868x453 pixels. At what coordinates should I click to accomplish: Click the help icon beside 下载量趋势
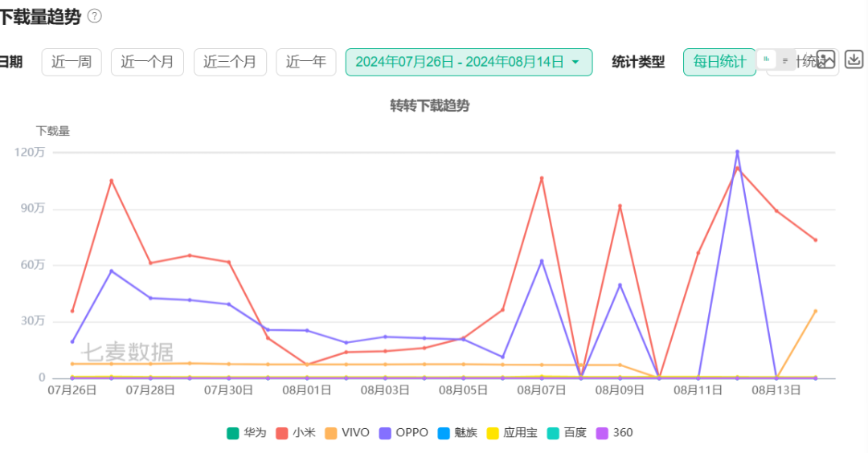click(95, 16)
